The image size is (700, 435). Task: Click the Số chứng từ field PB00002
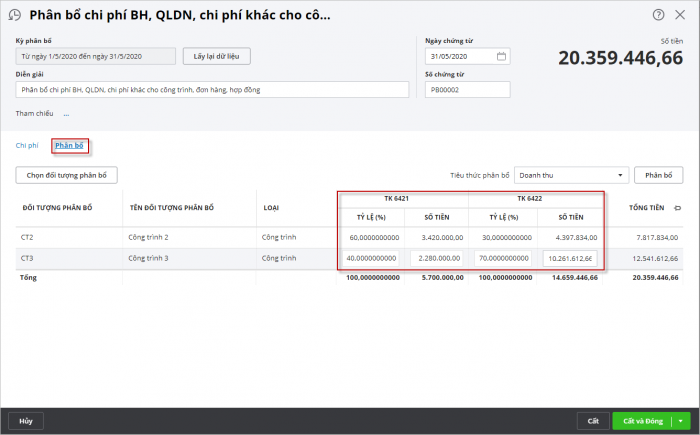point(467,90)
